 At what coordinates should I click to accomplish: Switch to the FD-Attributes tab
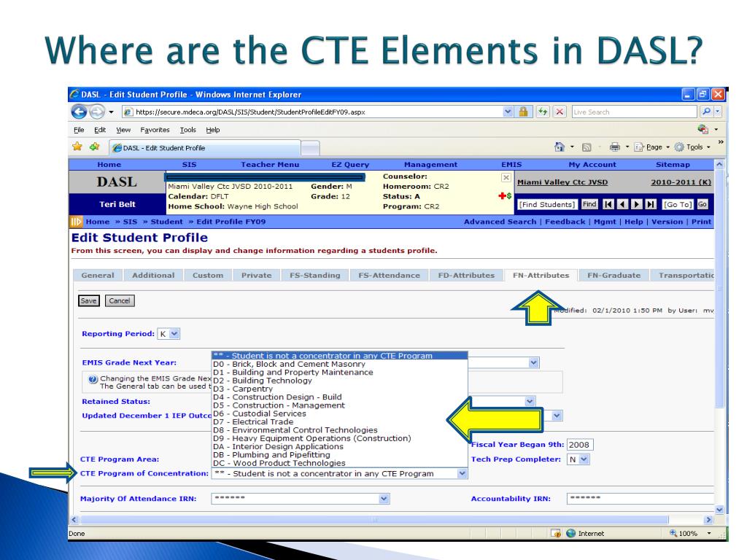(x=466, y=275)
